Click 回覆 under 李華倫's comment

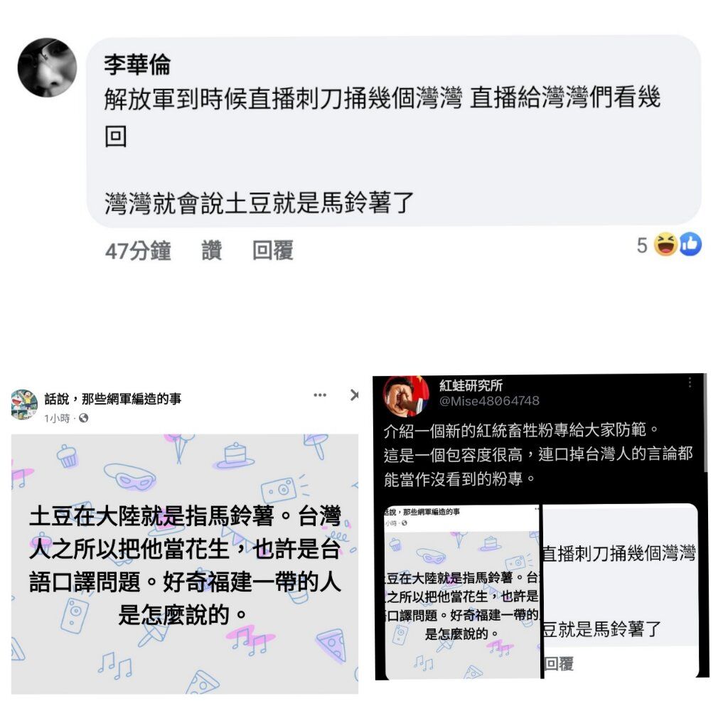(272, 251)
